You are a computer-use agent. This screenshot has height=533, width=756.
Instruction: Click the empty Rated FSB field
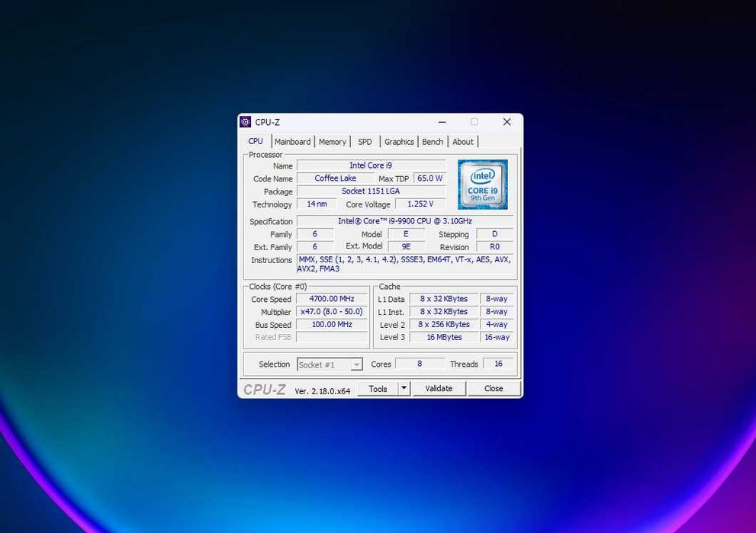(332, 337)
